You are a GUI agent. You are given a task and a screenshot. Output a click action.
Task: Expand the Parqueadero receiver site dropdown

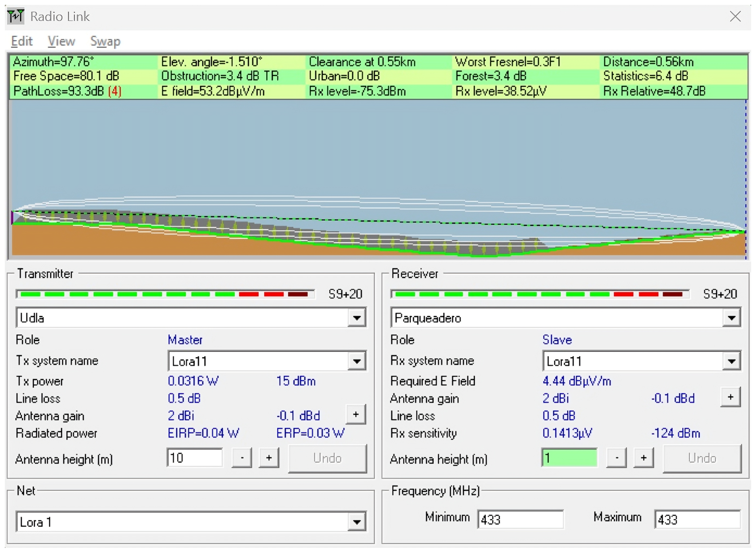[x=731, y=317]
